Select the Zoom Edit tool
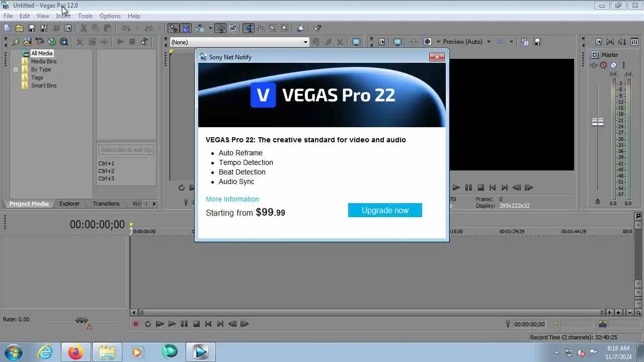This screenshot has height=362, width=644. (x=285, y=28)
